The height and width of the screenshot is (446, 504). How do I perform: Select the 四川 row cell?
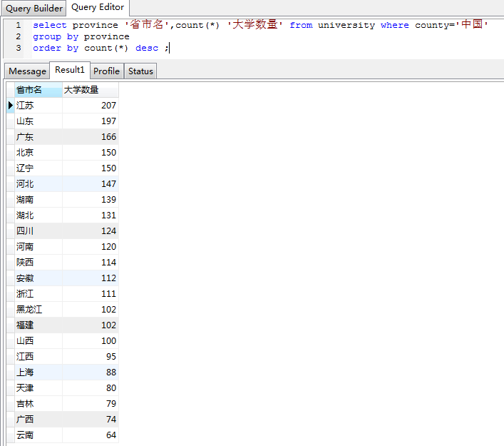(x=38, y=231)
